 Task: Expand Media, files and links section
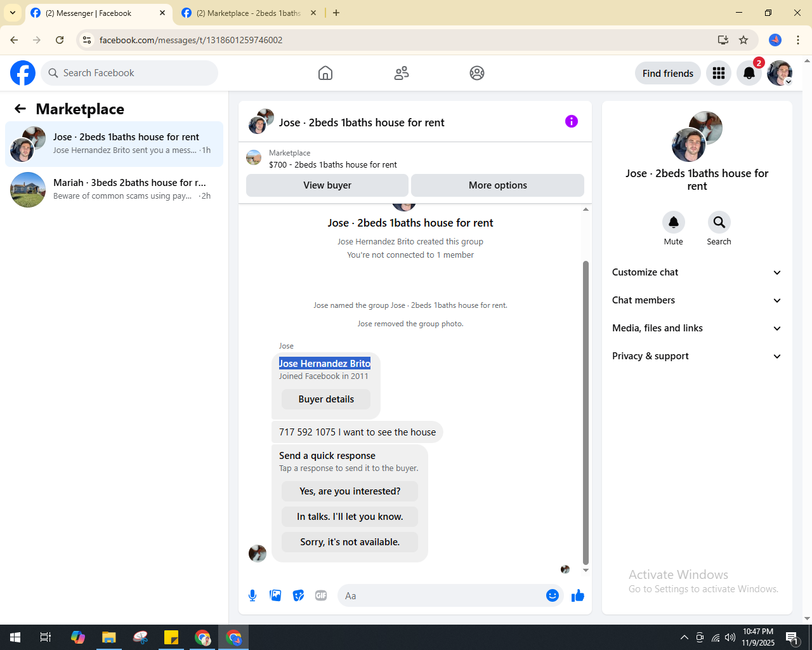[x=697, y=328]
